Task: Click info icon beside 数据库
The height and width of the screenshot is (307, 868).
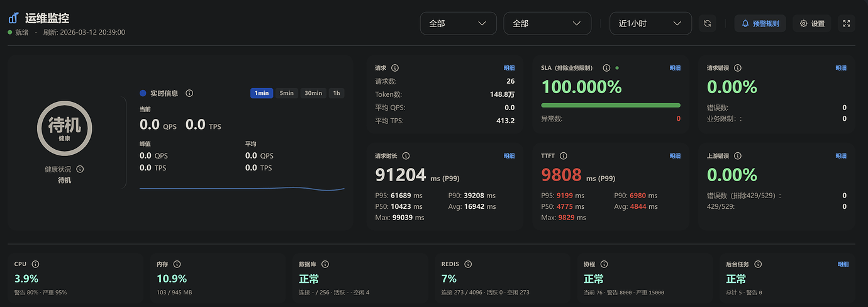Action: coord(325,264)
